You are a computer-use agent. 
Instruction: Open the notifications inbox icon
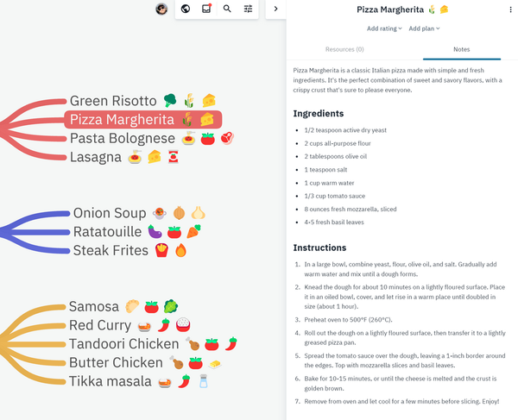(206, 9)
